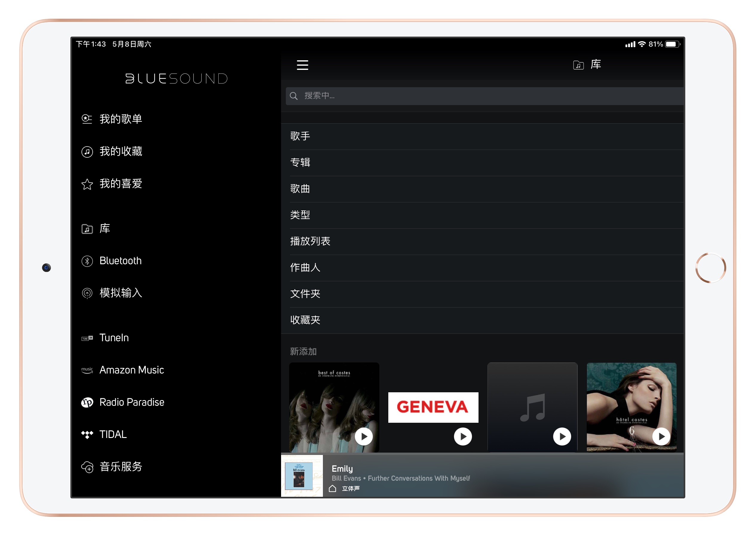Viewport: 756px width, 535px height.
Task: Expand the 播放列表 playlists category
Action: click(310, 241)
